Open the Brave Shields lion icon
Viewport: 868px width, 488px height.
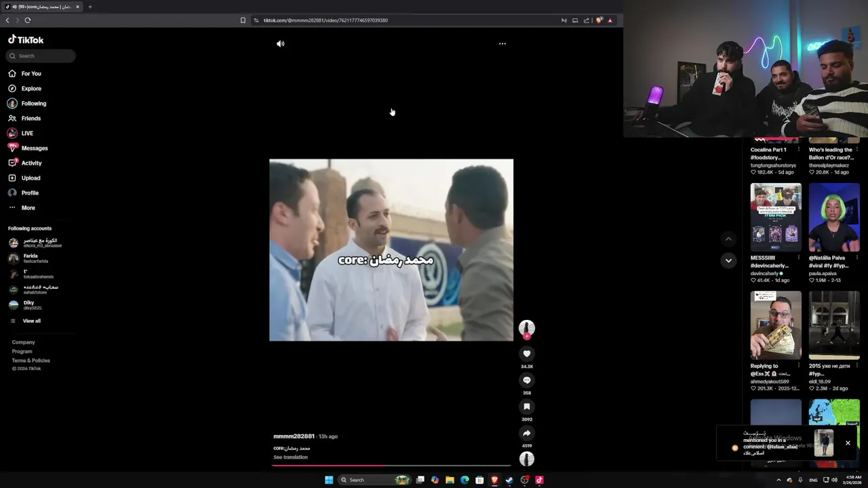tap(599, 20)
